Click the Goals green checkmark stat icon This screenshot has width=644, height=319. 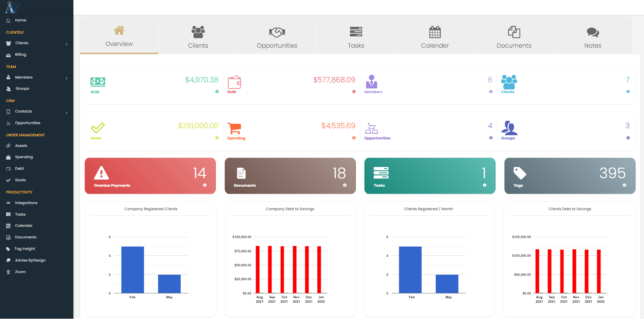98,128
